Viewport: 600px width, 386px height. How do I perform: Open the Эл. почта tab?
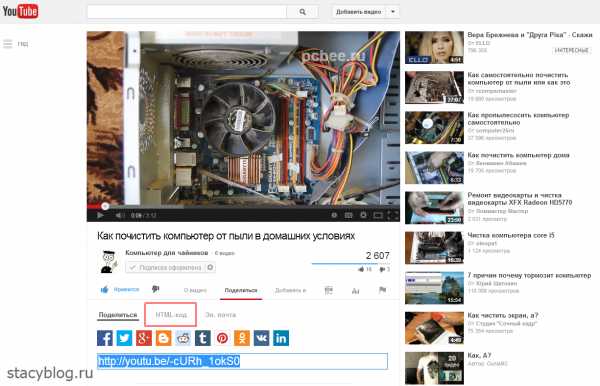[220, 315]
